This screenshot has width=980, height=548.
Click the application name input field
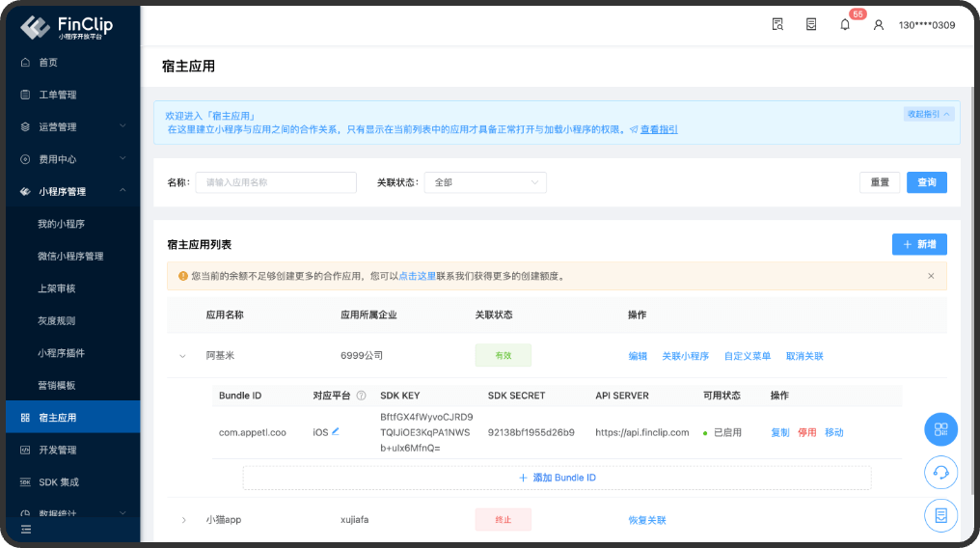276,182
